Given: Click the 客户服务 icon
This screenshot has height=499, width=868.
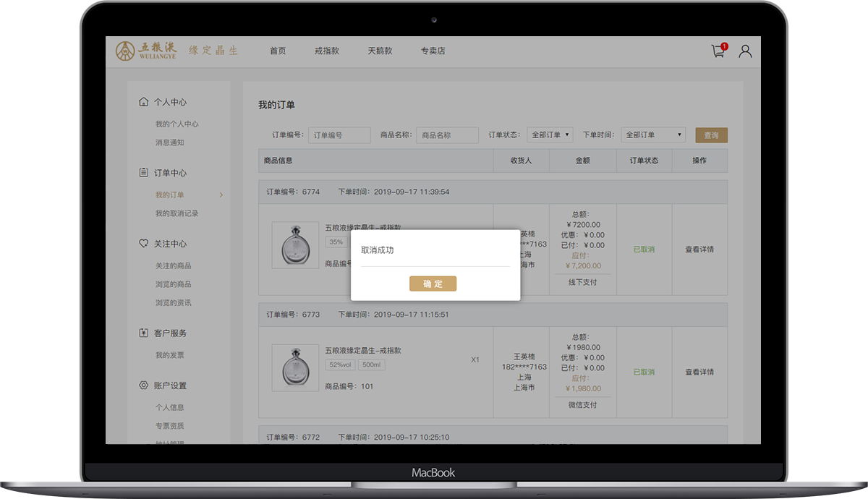Looking at the screenshot, I should click(x=143, y=333).
